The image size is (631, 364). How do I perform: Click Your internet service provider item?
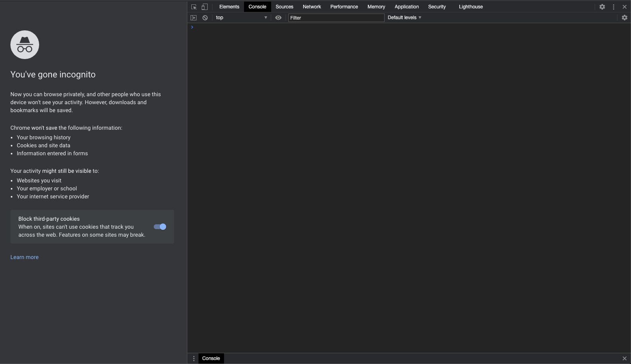point(53,196)
